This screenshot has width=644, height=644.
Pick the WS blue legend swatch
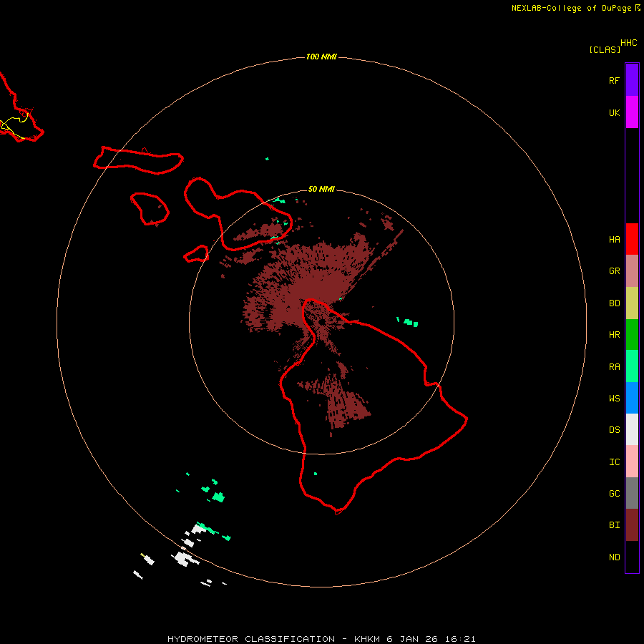coord(632,398)
